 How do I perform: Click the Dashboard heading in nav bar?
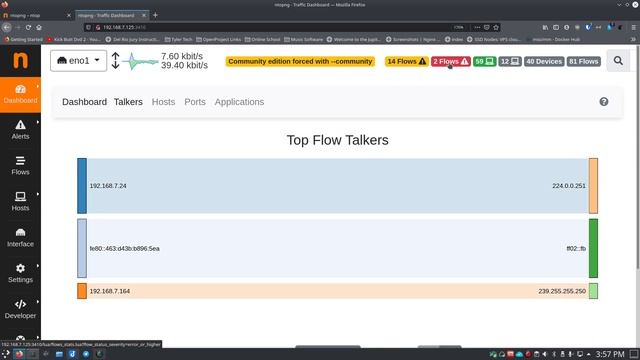[x=84, y=102]
